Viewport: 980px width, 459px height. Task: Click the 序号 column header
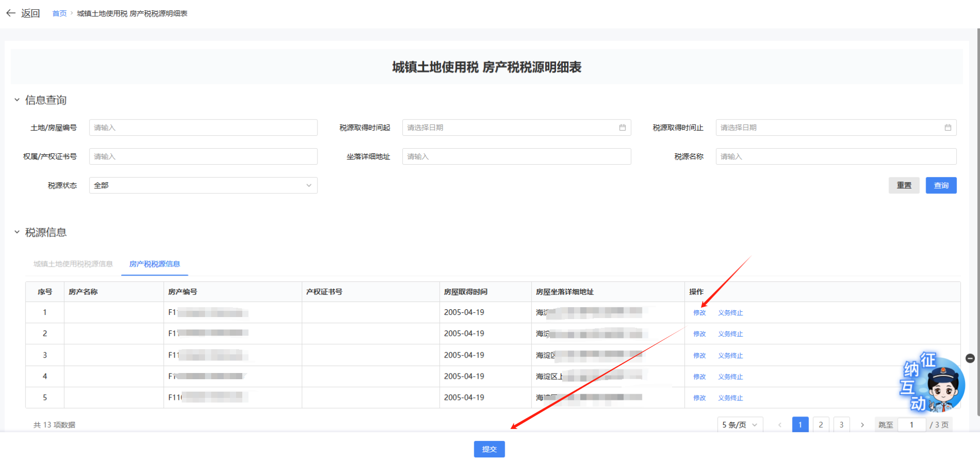45,292
